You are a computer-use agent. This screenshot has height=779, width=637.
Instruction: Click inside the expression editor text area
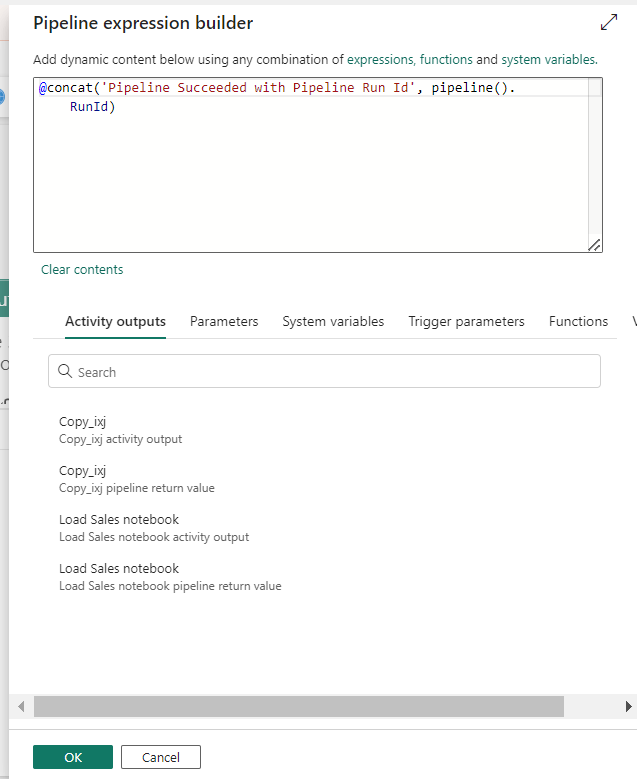[x=318, y=165]
